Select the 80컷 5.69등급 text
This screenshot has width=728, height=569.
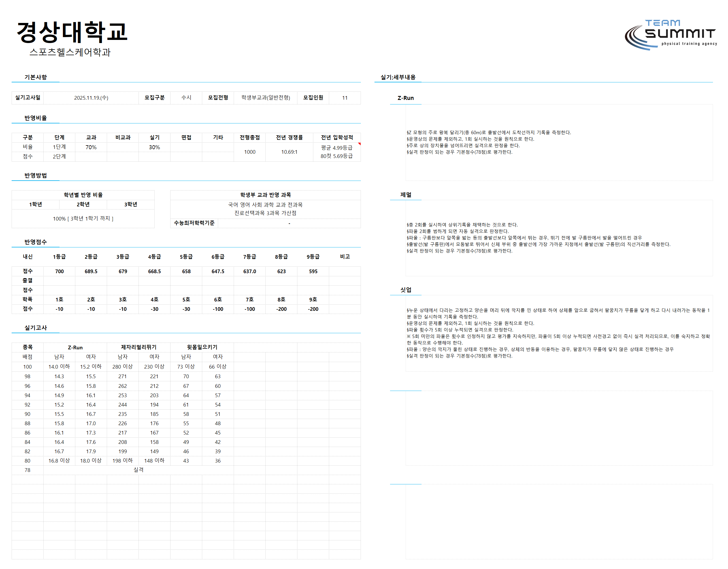click(337, 156)
